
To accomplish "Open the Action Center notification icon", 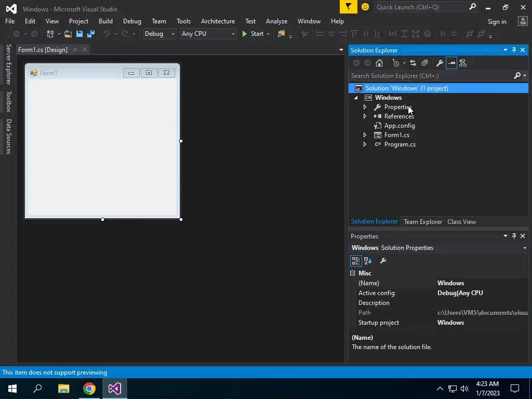I will click(515, 389).
